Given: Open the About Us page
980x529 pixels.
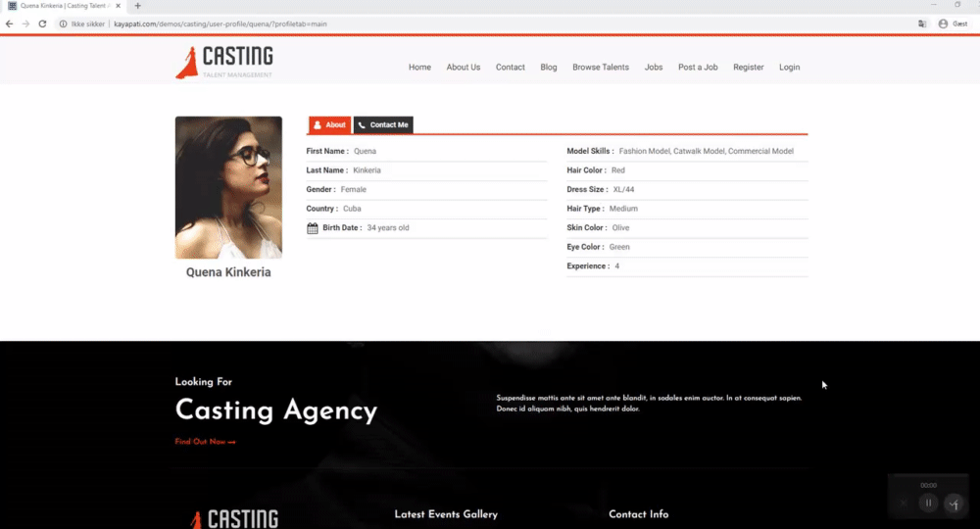Looking at the screenshot, I should coord(464,67).
